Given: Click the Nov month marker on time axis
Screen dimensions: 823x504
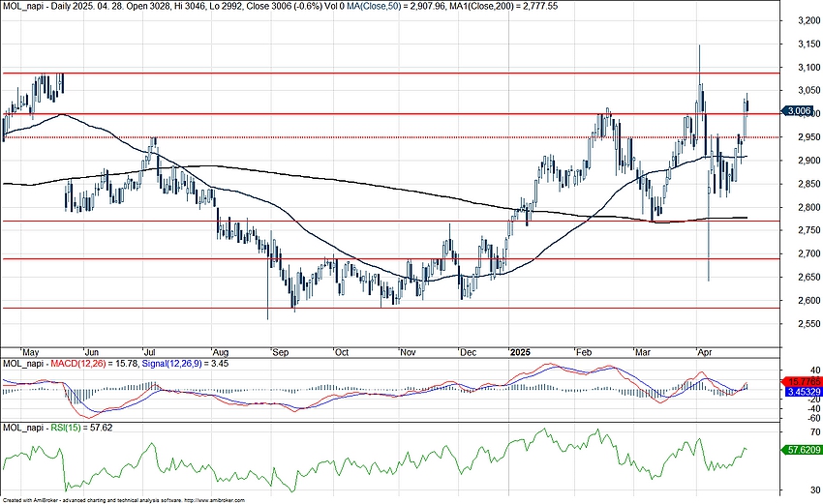Looking at the screenshot, I should pos(407,352).
